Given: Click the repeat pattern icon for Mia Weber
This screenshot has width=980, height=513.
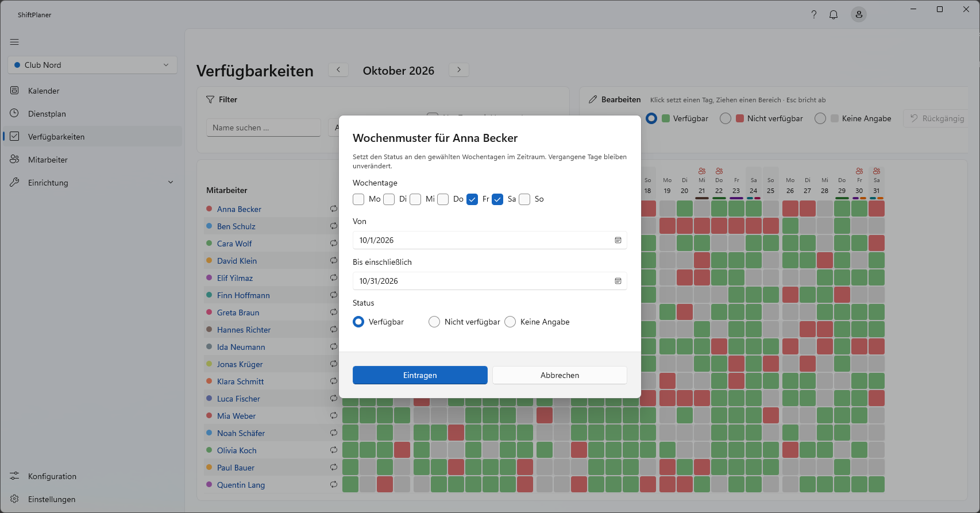Looking at the screenshot, I should [x=334, y=415].
